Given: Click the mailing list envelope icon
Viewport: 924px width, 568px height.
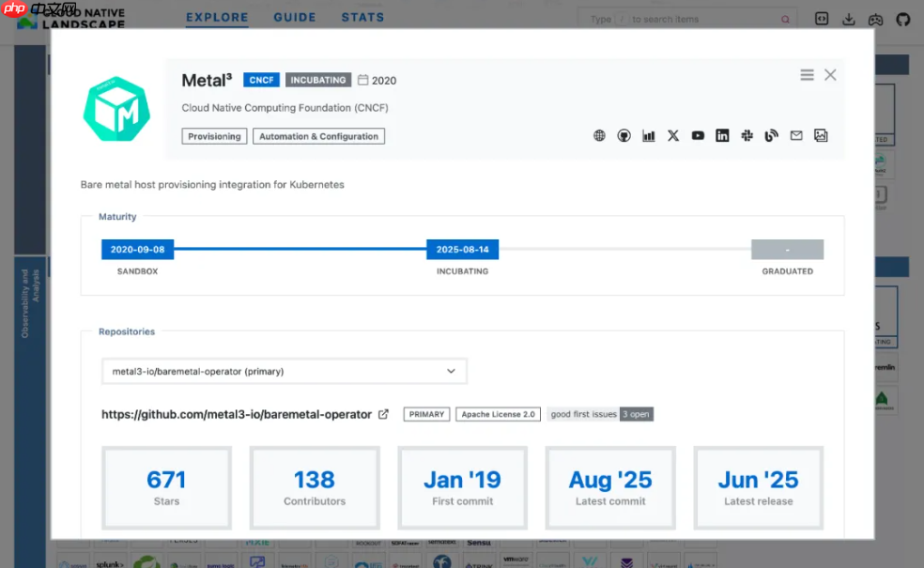Looking at the screenshot, I should [796, 136].
